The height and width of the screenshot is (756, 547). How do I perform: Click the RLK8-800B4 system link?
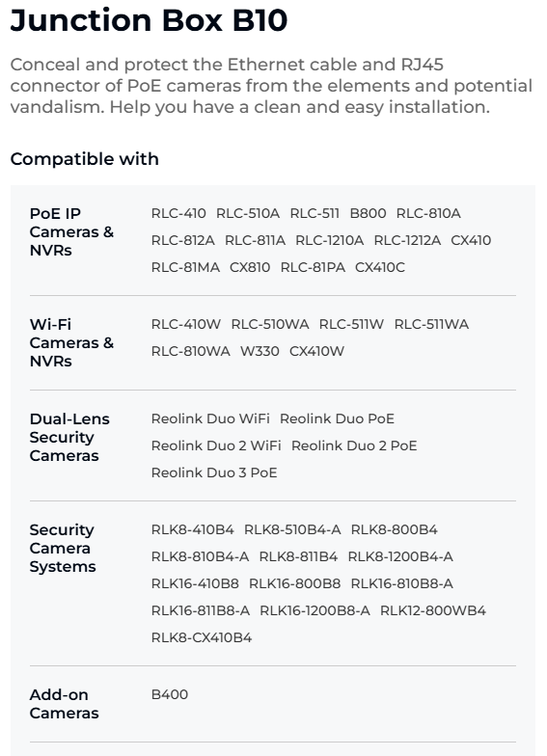click(394, 529)
